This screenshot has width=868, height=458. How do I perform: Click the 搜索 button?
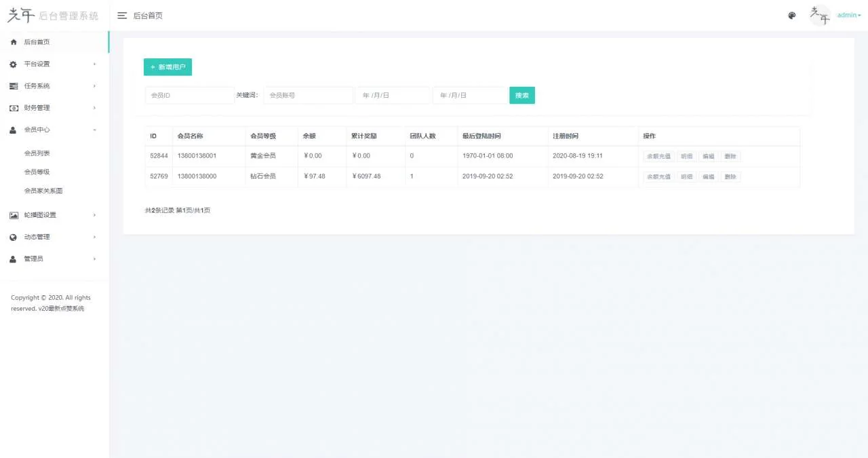click(521, 96)
